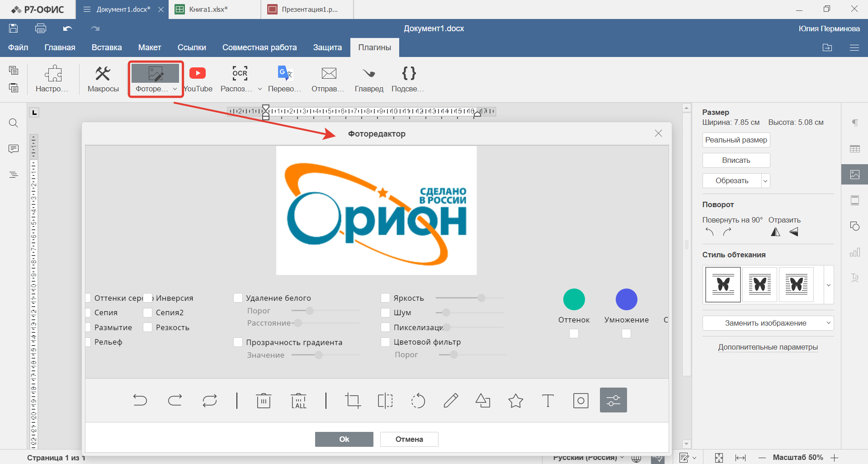This screenshot has height=464, width=868.
Task: Open the Search magnifier in left sidebar
Action: (x=14, y=123)
